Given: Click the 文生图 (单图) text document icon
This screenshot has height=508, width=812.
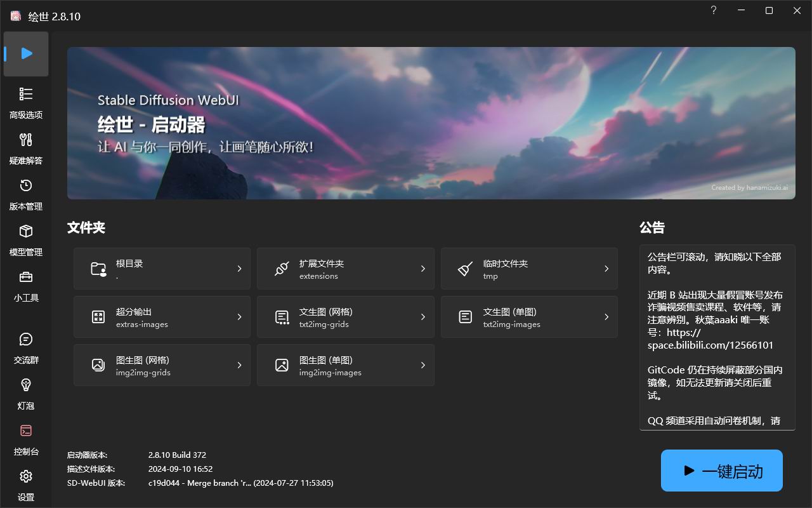Looking at the screenshot, I should 465,317.
